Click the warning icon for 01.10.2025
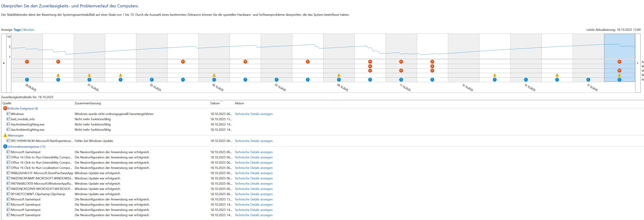644x220 pixels. tap(89, 75)
